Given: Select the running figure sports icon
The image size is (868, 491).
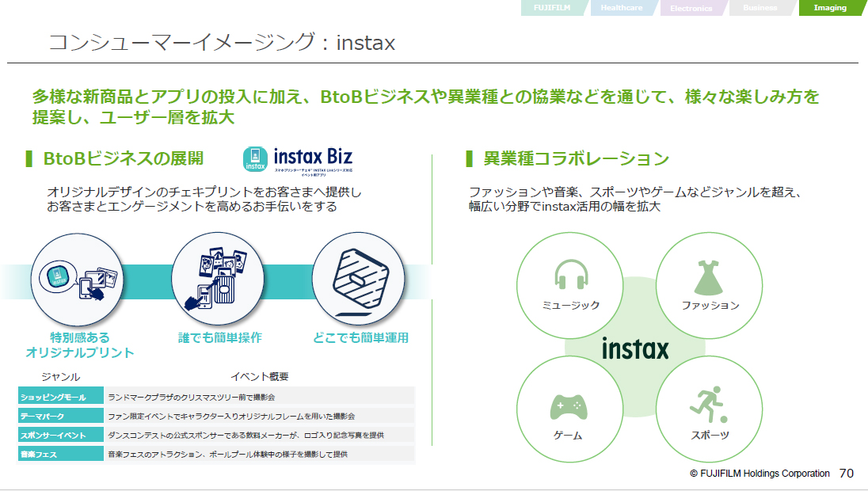Looking at the screenshot, I should click(x=709, y=405).
